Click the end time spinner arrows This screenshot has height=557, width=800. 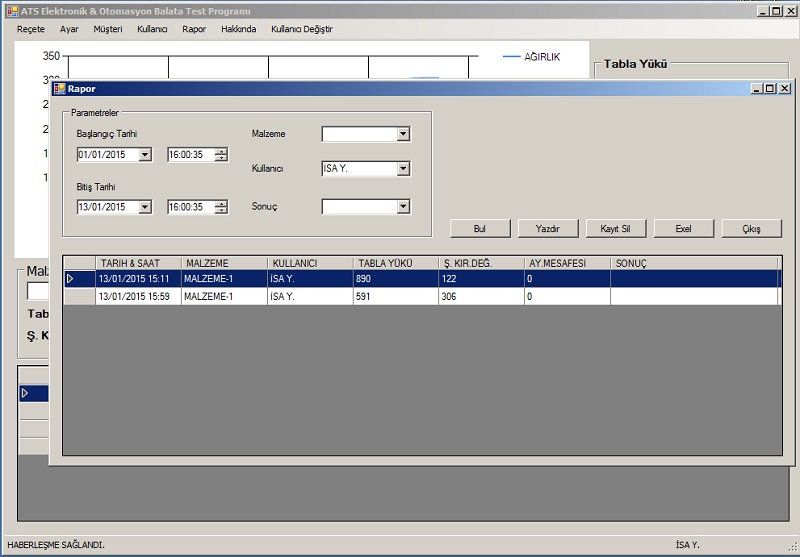(221, 207)
